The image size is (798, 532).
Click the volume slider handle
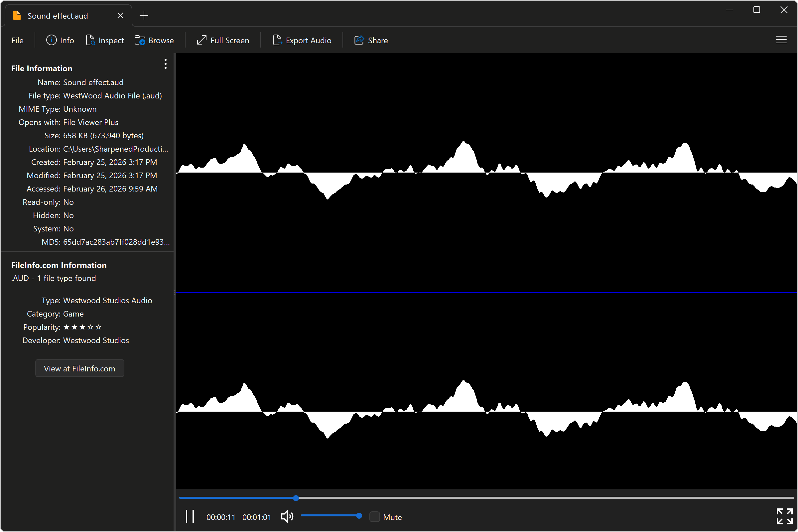point(359,516)
